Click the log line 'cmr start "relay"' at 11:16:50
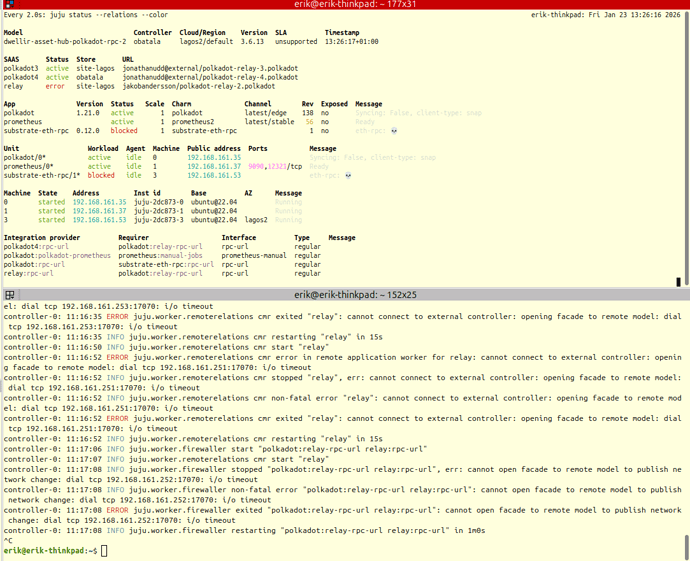Viewport: 690px width, 561px height. tap(166, 347)
